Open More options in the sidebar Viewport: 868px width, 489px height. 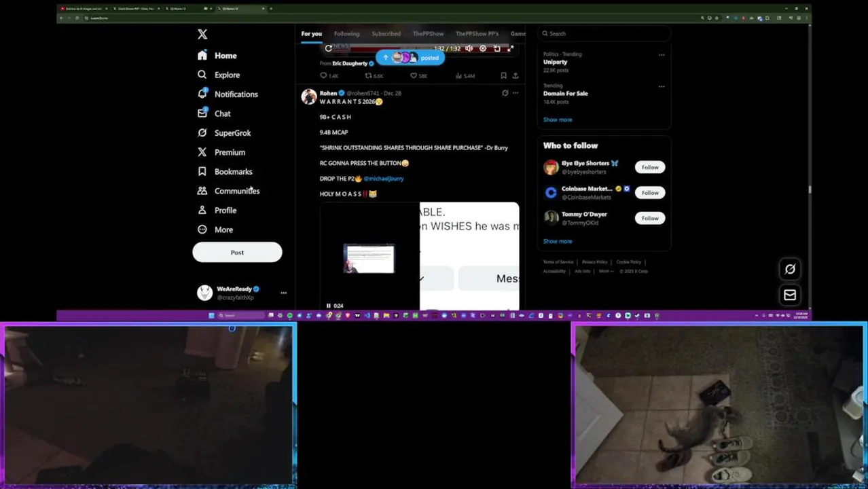(x=215, y=230)
